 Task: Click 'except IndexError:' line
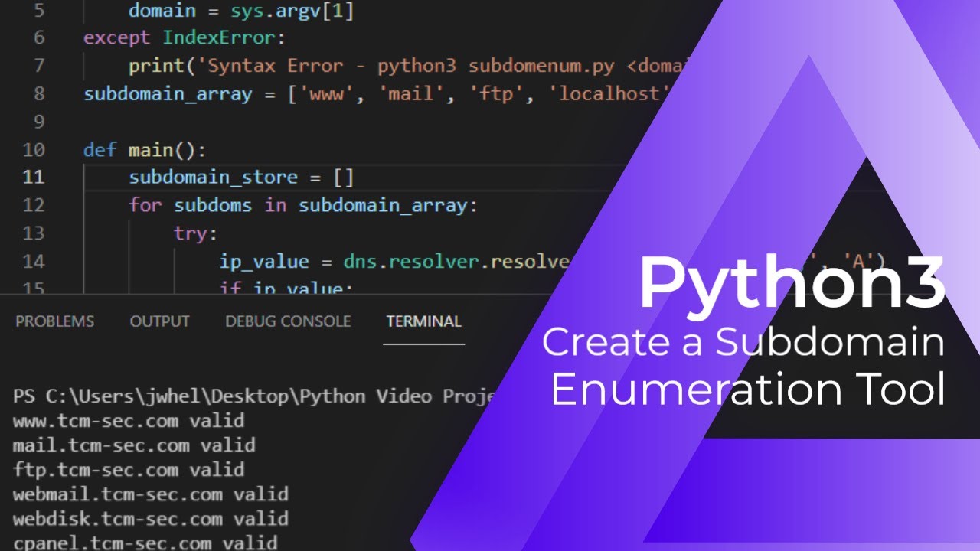184,37
